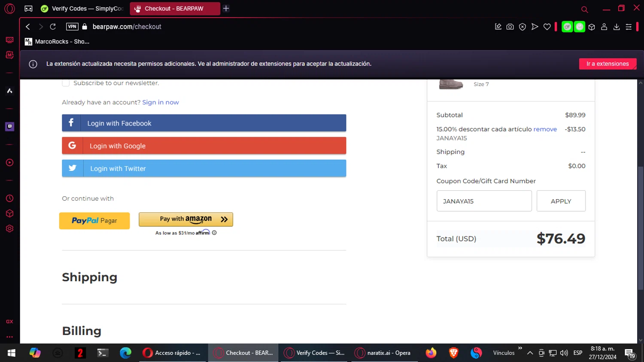Image resolution: width=644 pixels, height=362 pixels.
Task: Open GX Cleaner in the sidebar
Action: pos(9,55)
